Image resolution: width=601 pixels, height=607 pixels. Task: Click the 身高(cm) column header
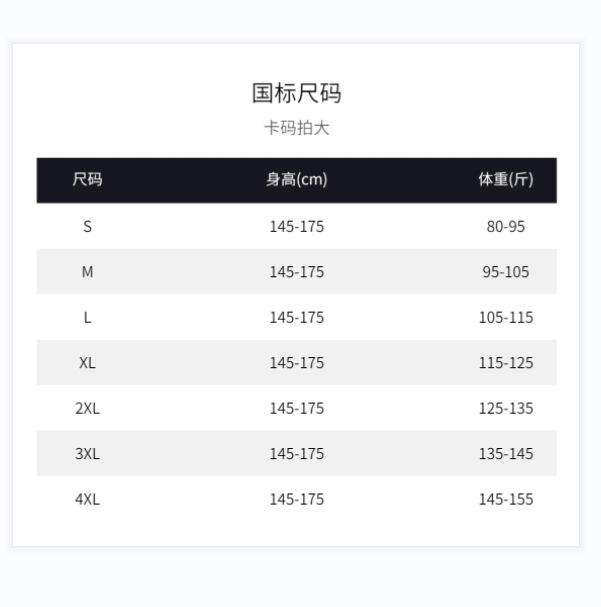[x=296, y=180]
